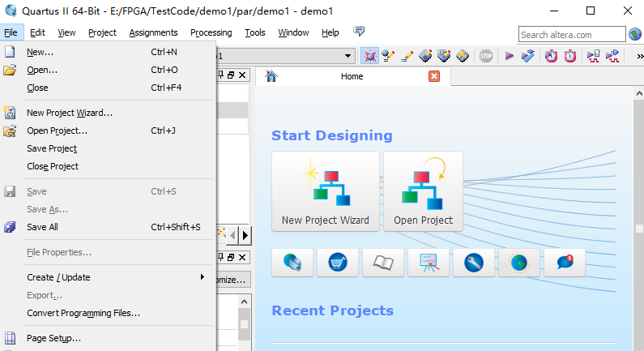Open the Assignment Editor toolbar icon
Screen dimensions: 644x351
click(x=388, y=56)
